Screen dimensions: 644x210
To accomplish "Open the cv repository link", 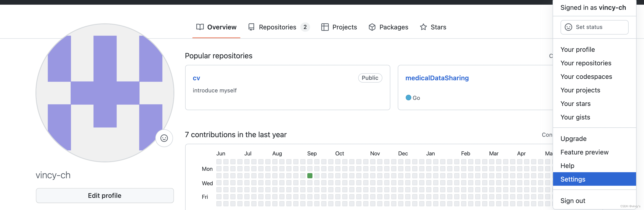I will (196, 78).
